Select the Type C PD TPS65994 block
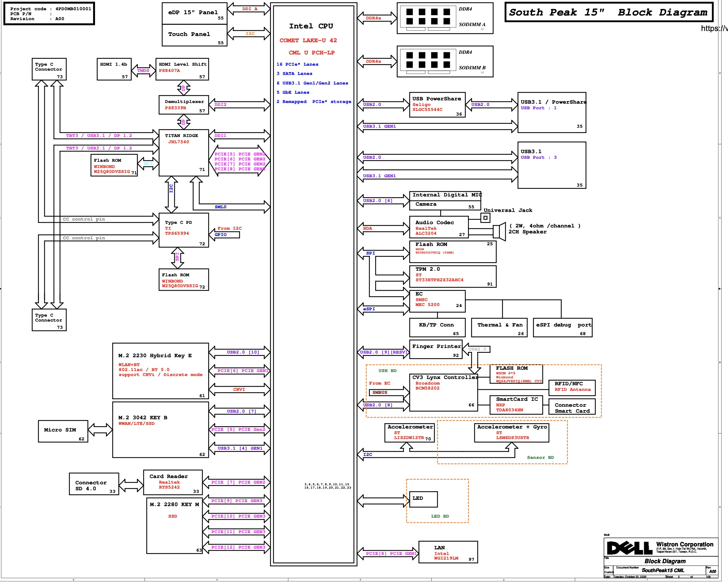The width and height of the screenshot is (728, 585). [x=184, y=230]
